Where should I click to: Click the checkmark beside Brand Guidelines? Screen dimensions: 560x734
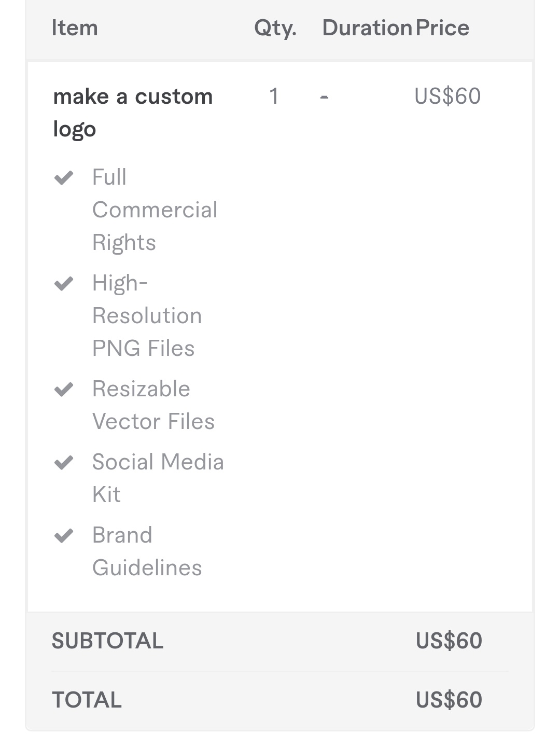click(x=64, y=535)
